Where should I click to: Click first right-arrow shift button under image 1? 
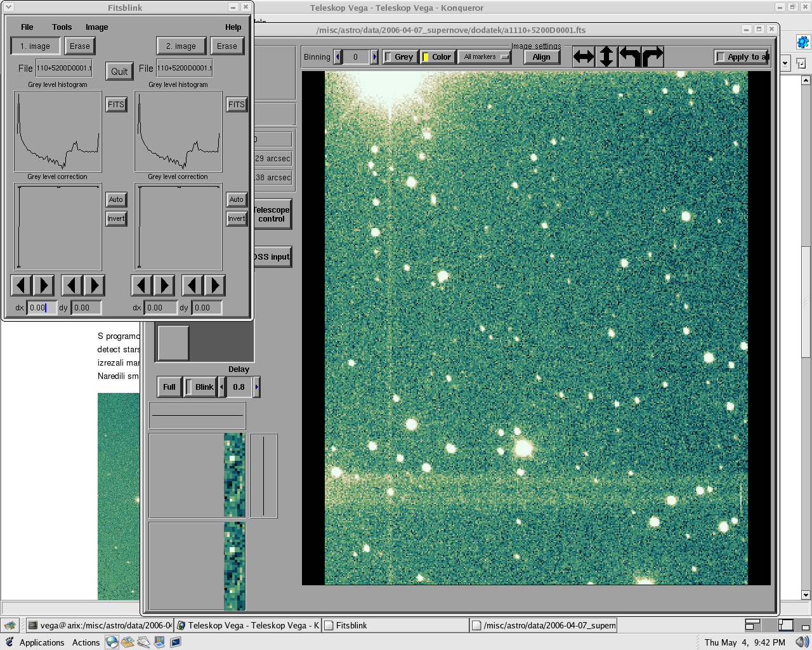coord(44,286)
